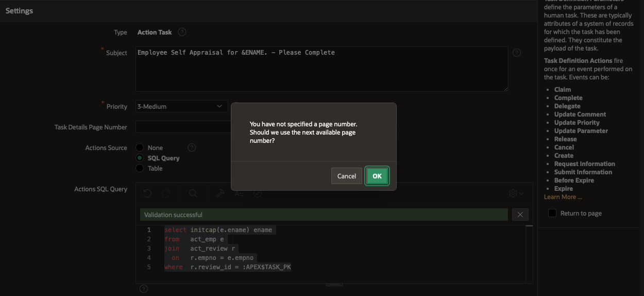Click the 'Submit Information' help bullet
Viewport: 644px width, 296px height.
(583, 172)
